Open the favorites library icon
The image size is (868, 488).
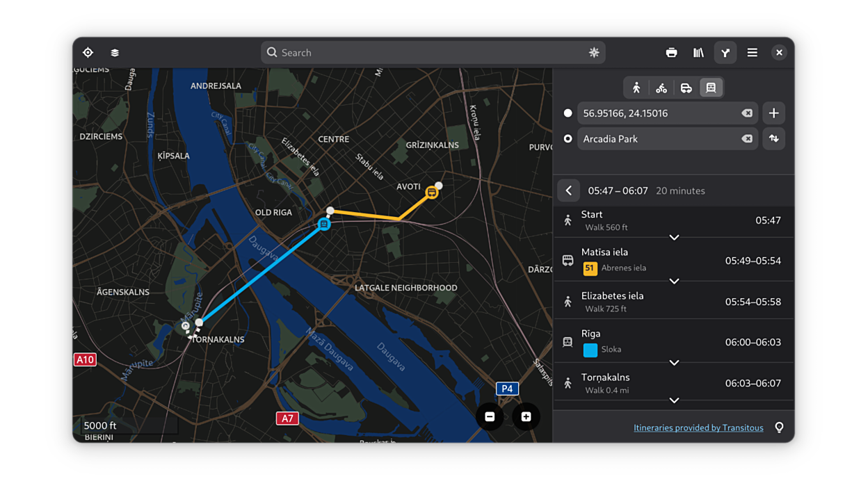click(x=698, y=53)
